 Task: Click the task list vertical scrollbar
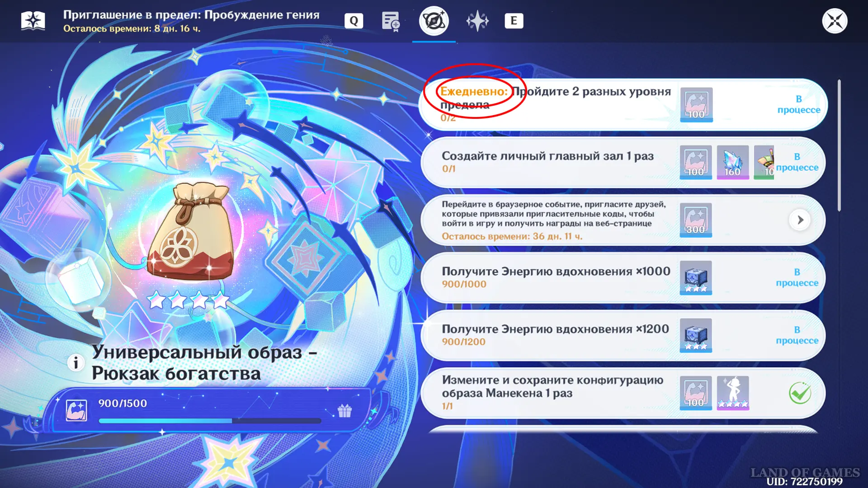pyautogui.click(x=839, y=145)
